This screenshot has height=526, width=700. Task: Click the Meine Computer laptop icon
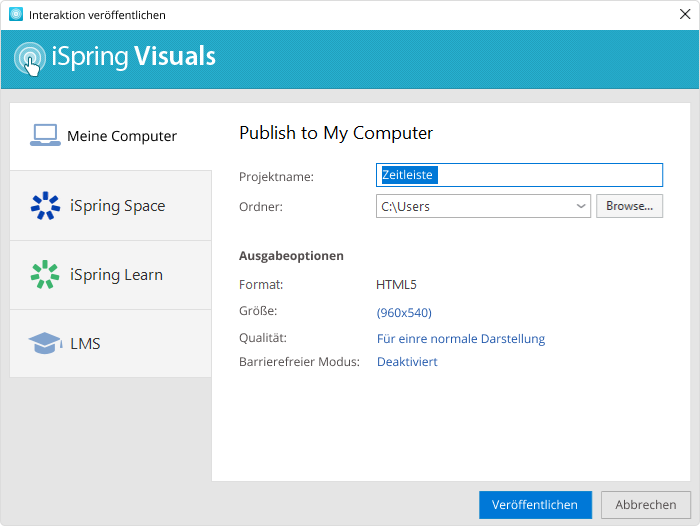click(45, 135)
